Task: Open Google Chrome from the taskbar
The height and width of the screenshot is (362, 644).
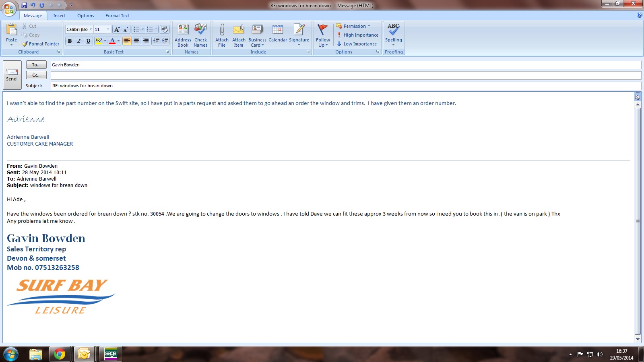Action: (x=60, y=354)
